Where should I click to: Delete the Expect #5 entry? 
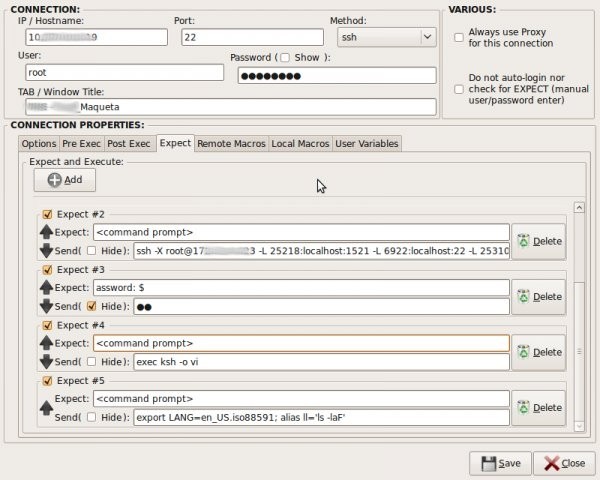click(x=539, y=408)
